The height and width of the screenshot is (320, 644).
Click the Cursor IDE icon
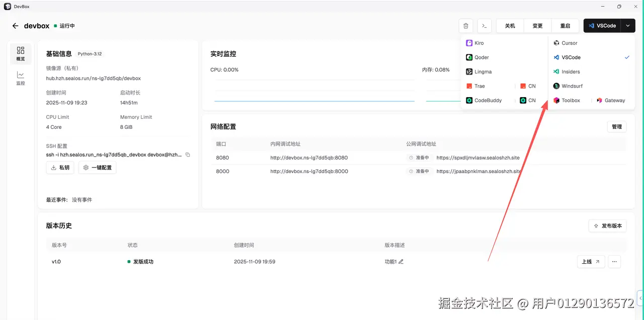point(556,43)
